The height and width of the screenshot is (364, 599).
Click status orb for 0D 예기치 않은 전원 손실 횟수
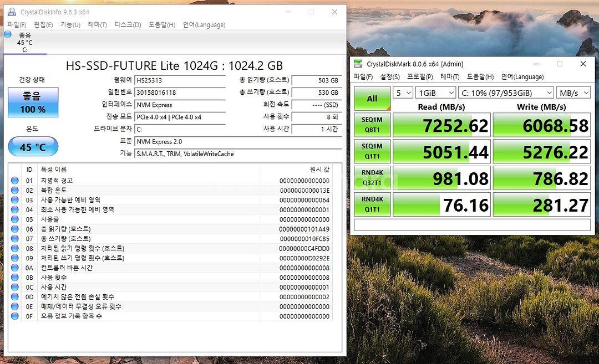point(15,297)
